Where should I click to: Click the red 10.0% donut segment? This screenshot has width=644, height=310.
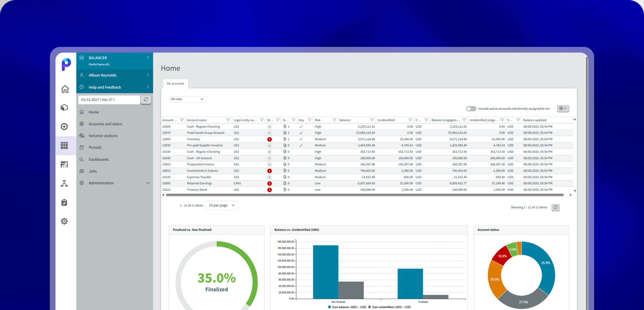(x=501, y=256)
